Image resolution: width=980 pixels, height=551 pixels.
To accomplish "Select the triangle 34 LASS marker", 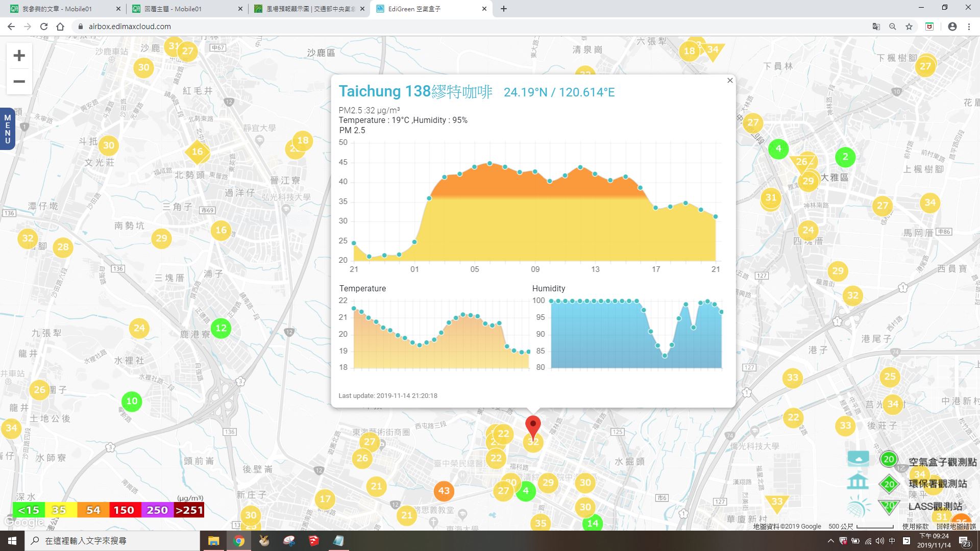I will point(713,51).
